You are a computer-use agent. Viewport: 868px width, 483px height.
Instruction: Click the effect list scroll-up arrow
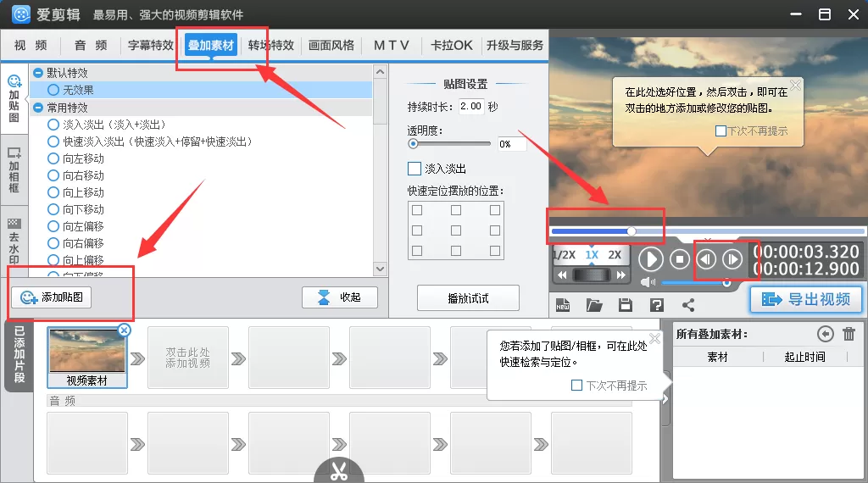pos(380,72)
